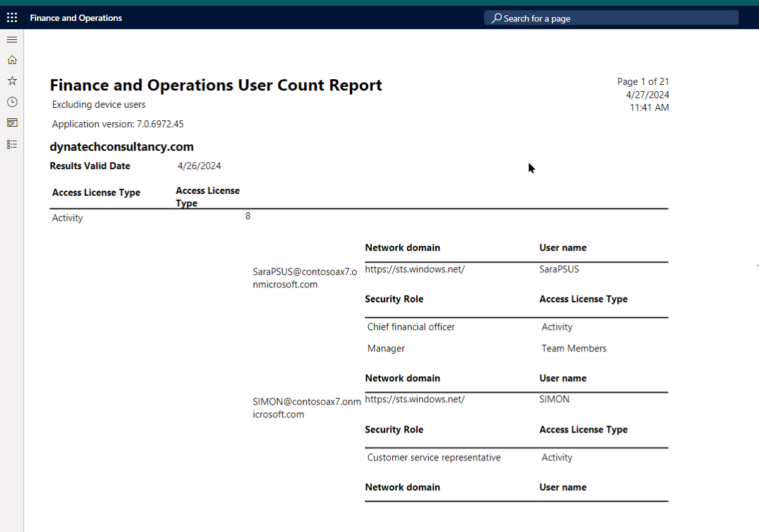Click the report title 'Finance and Operations User Count Report'
The image size is (759, 532).
click(x=216, y=85)
